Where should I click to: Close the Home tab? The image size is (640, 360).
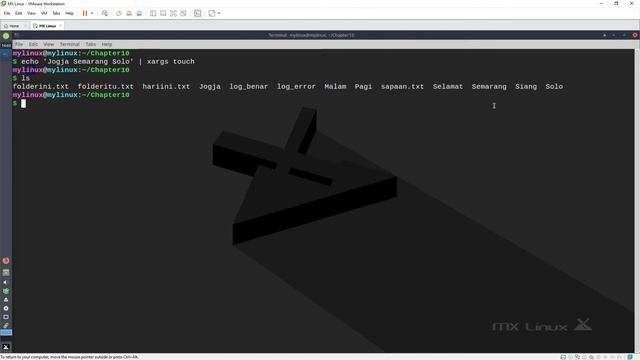click(25, 26)
